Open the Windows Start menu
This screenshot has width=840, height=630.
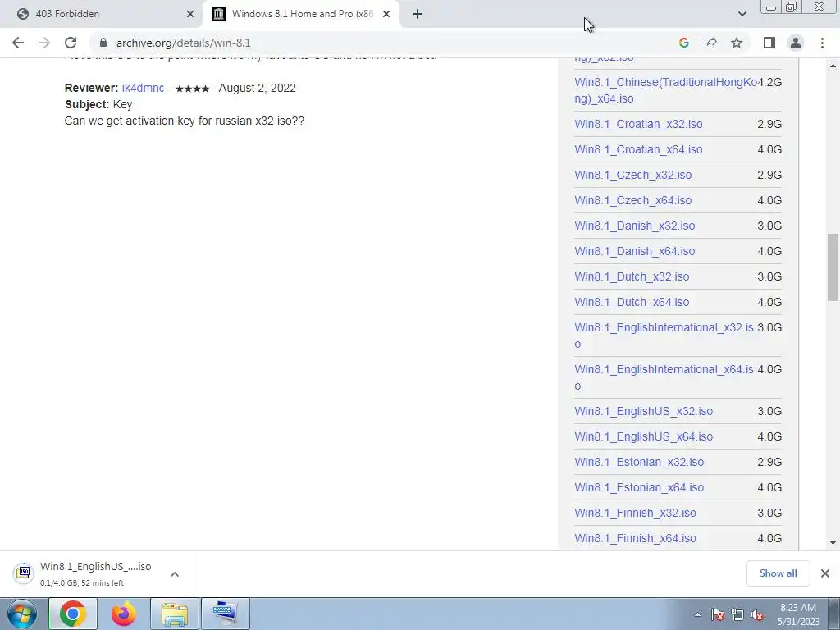pyautogui.click(x=22, y=614)
